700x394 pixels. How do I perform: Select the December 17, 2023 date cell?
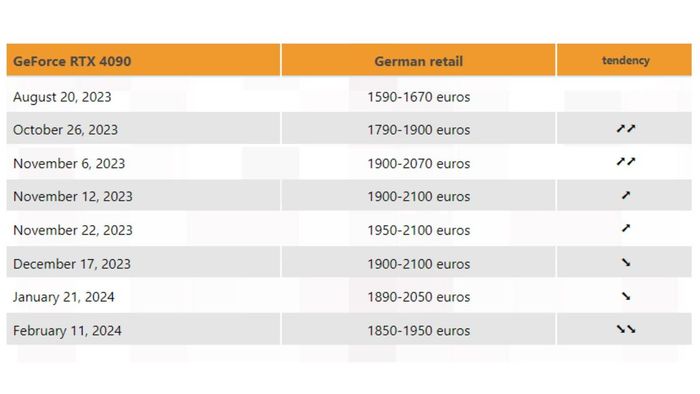[x=143, y=262]
